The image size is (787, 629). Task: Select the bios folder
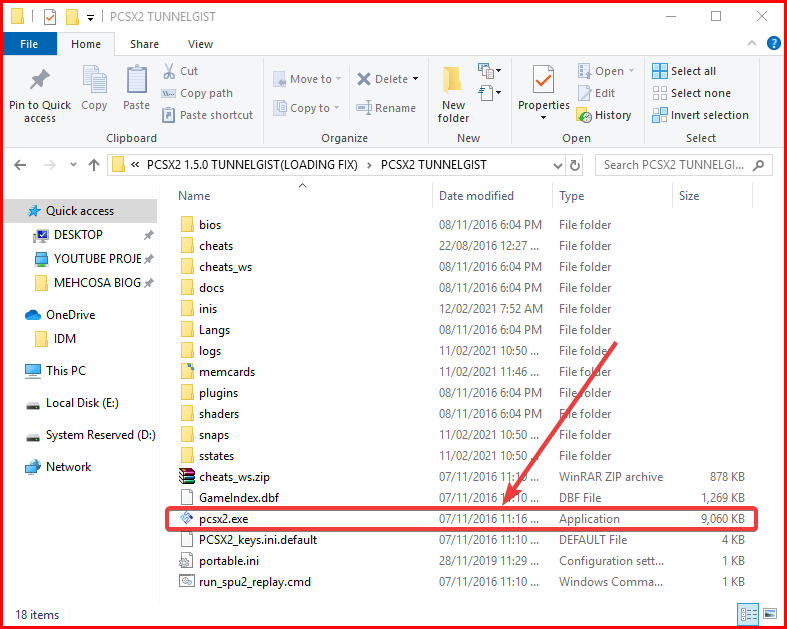tap(209, 225)
